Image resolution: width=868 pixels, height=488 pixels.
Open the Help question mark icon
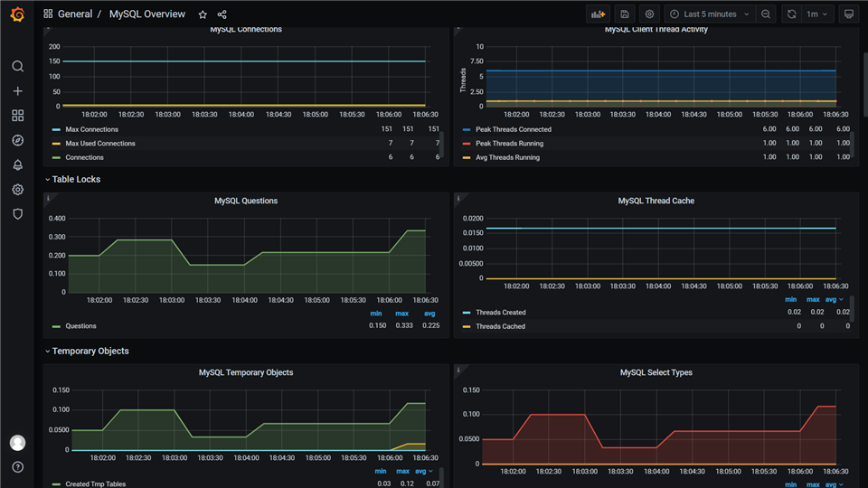point(18,467)
